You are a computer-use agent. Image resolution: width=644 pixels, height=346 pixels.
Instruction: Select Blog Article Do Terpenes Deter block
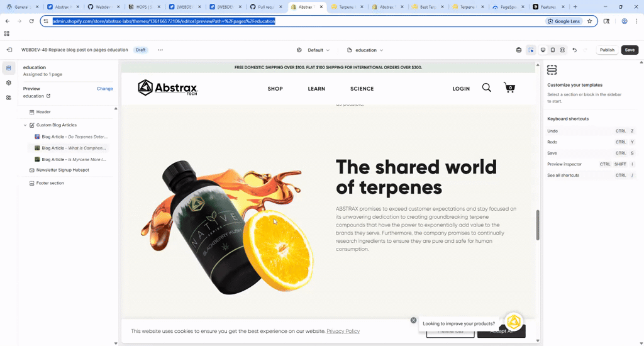(74, 137)
